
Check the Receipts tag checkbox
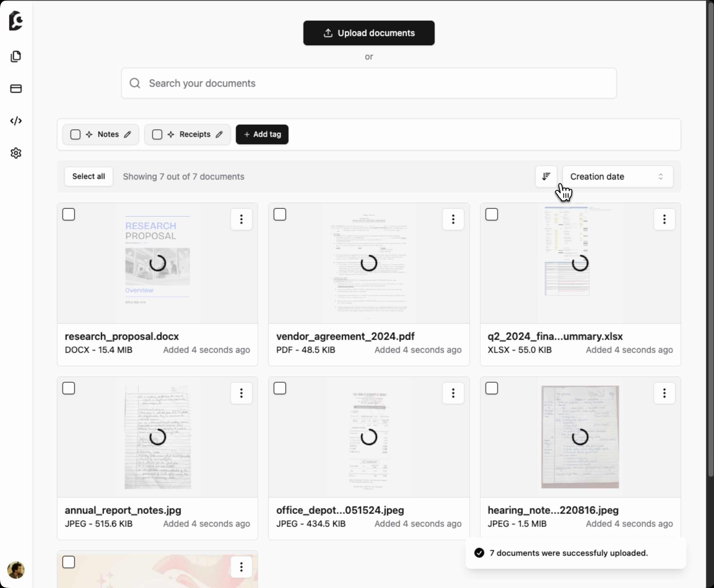(x=157, y=134)
